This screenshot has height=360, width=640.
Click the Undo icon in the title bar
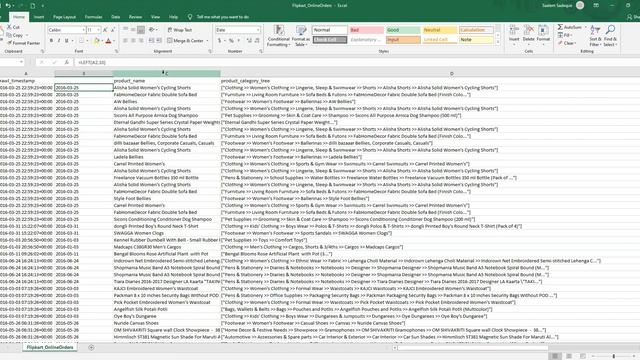pyautogui.click(x=8, y=6)
